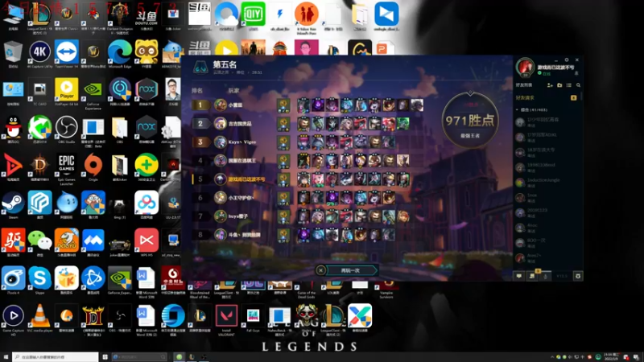
Task: Click the TFT game mode icon beside 第五名
Action: pos(200,67)
